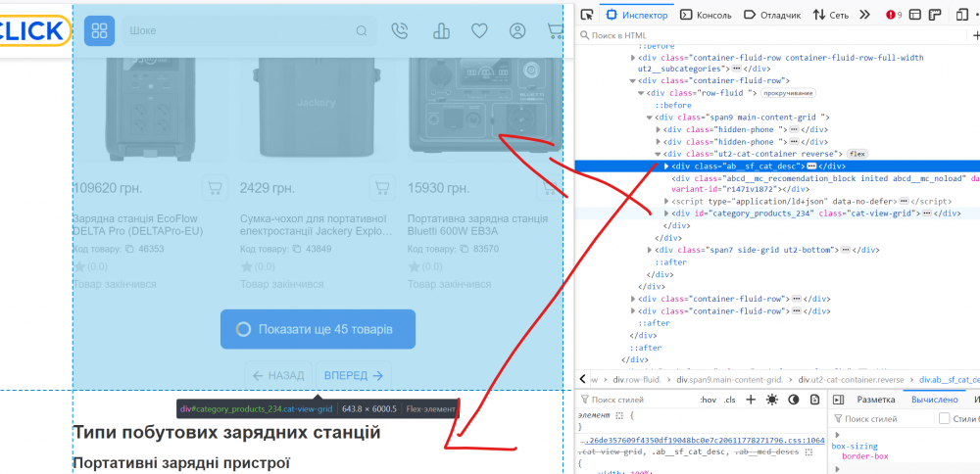
Task: Check the browser styles checkbox in Computed panel
Action: pyautogui.click(x=945, y=418)
